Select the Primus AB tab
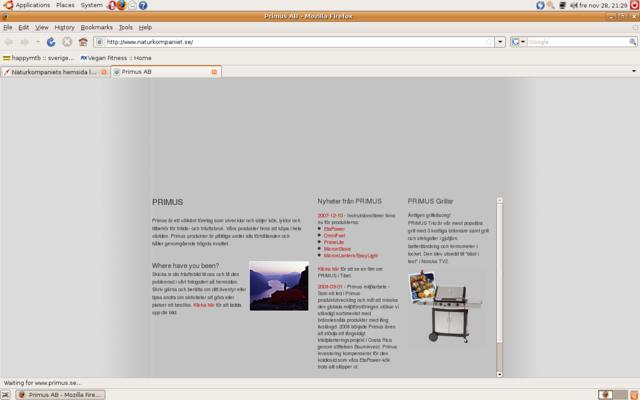The image size is (640, 400). point(166,72)
